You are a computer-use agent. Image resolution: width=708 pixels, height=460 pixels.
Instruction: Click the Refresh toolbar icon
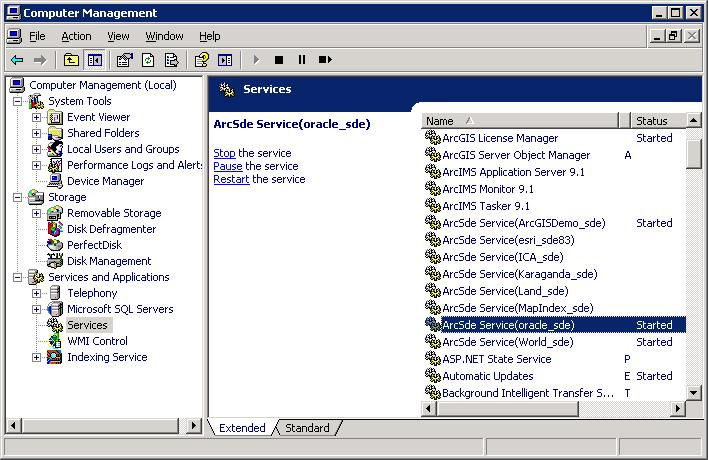pyautogui.click(x=148, y=60)
